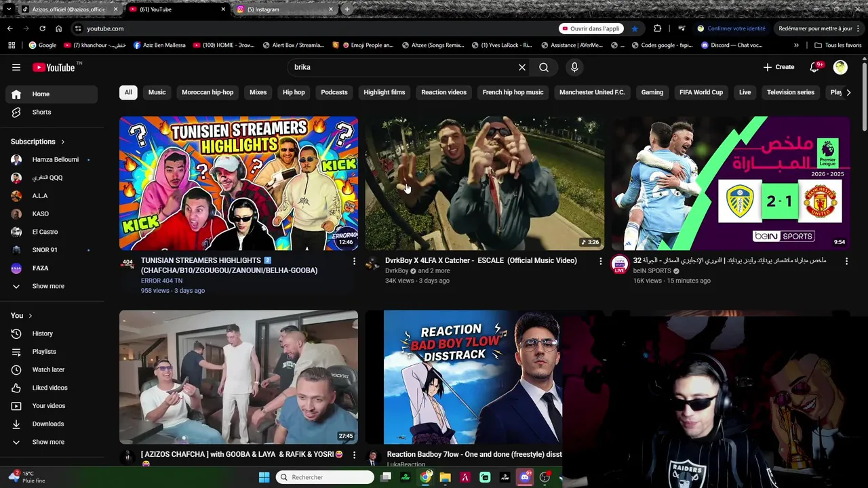
Task: Open Tous les favoris folder
Action: (x=837, y=45)
